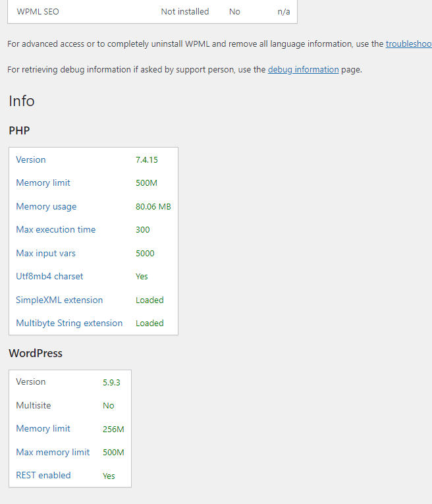Select the REST enabled value Yes
This screenshot has width=432, height=504.
[109, 476]
